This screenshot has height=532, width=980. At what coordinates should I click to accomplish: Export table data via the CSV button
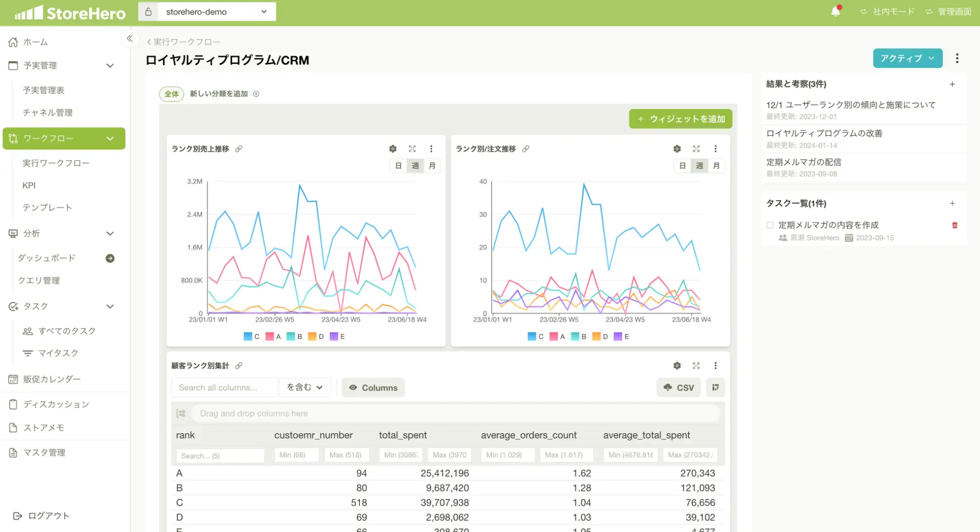pos(678,387)
